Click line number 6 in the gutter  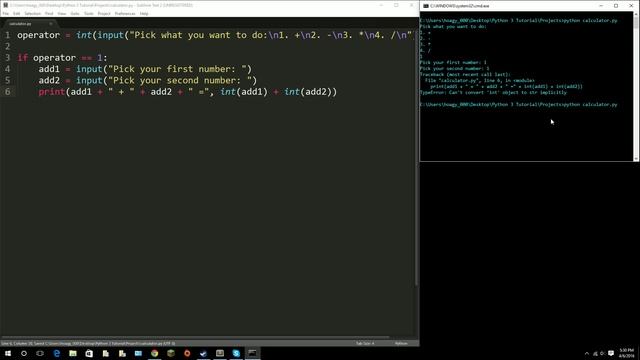7,92
